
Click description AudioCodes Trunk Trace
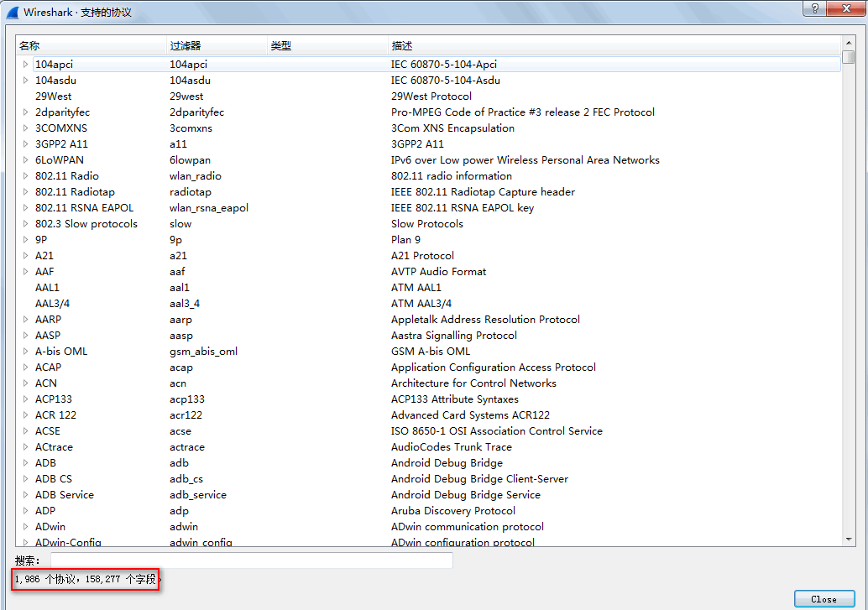pyautogui.click(x=451, y=446)
